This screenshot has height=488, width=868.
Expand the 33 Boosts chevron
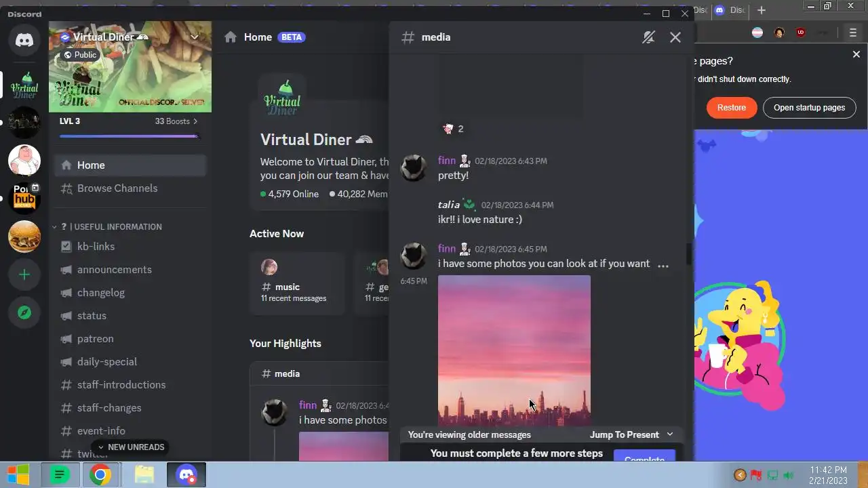(x=195, y=121)
